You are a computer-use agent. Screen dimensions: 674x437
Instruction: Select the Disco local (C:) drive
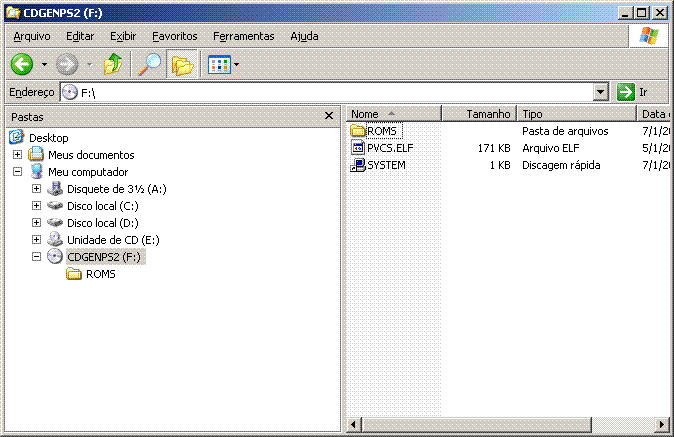coord(103,206)
